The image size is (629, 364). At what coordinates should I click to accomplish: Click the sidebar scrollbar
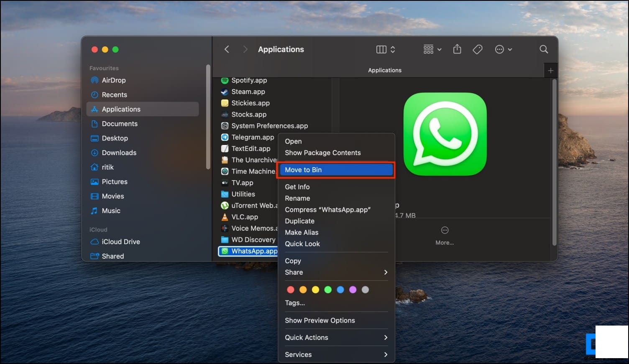point(208,117)
